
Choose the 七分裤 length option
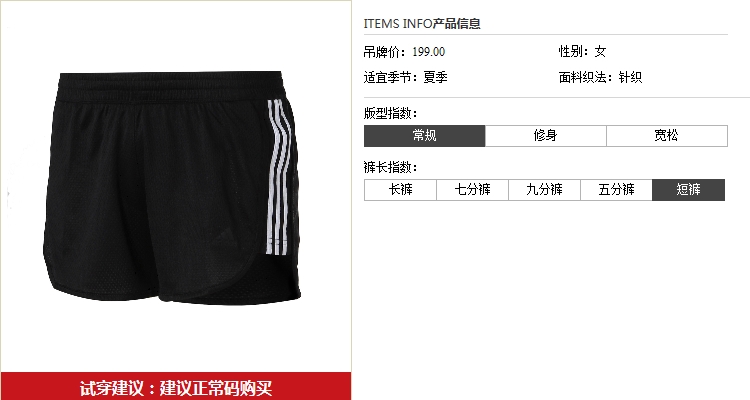tap(473, 190)
